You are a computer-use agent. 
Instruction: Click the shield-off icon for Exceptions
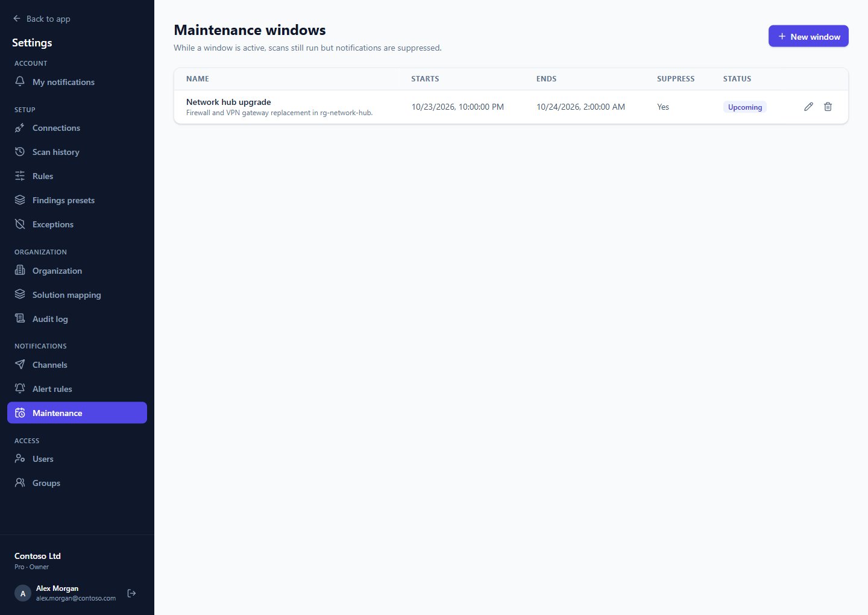pos(20,224)
